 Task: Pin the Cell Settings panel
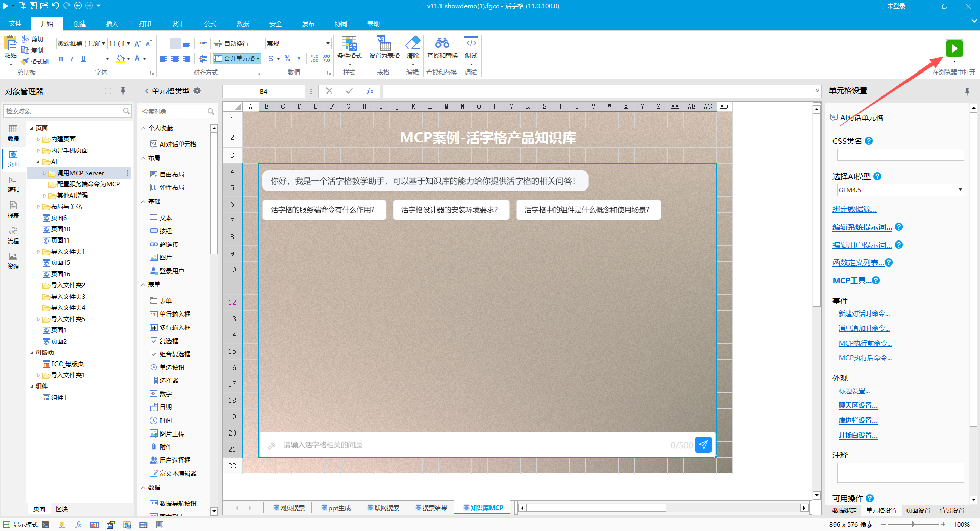pos(967,91)
